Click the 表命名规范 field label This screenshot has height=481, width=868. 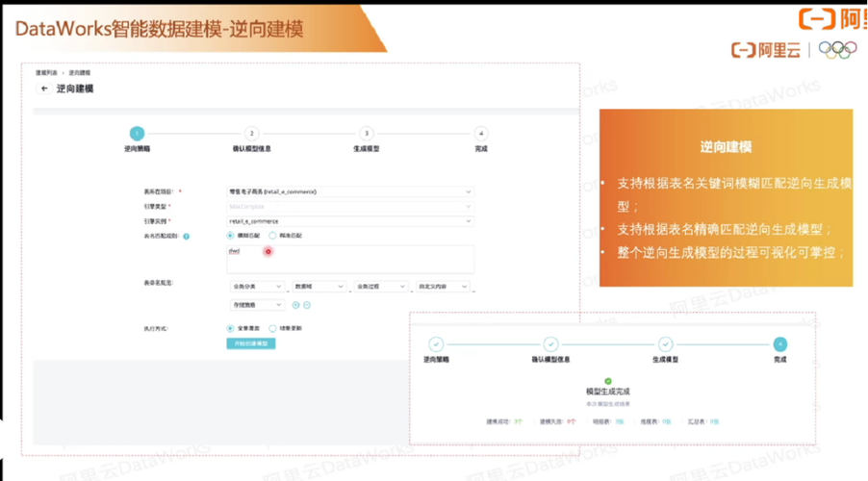[159, 283]
